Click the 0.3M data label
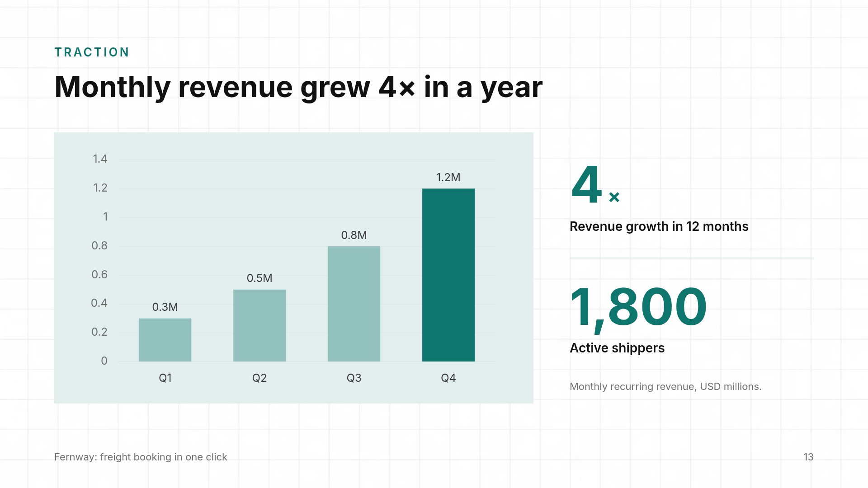 [165, 307]
